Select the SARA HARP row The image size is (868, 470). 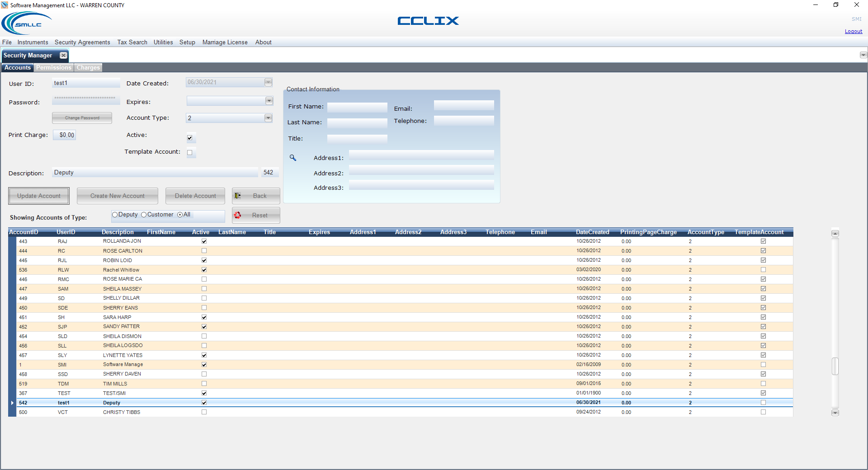(x=405, y=317)
